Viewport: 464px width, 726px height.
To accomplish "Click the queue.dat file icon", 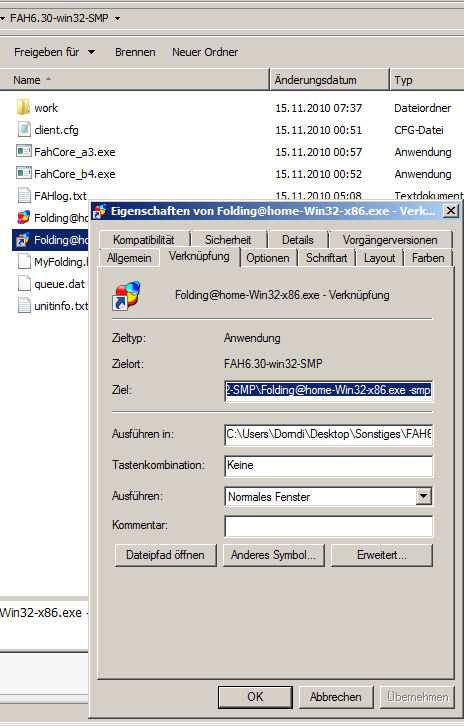I will (24, 283).
